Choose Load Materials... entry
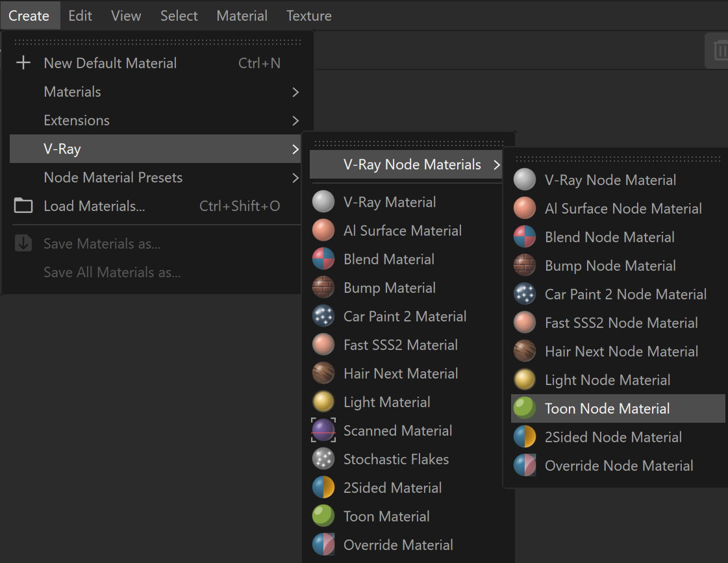The height and width of the screenshot is (563, 728). pyautogui.click(x=155, y=206)
